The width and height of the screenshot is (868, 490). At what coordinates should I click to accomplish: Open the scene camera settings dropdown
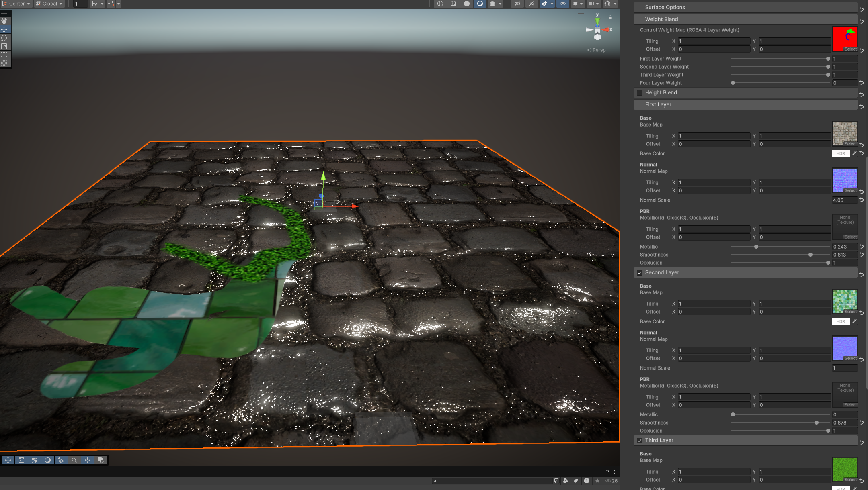[593, 4]
